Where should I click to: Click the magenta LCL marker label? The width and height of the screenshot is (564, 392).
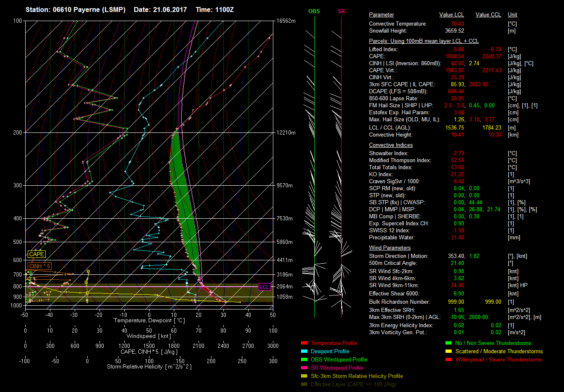(264, 287)
